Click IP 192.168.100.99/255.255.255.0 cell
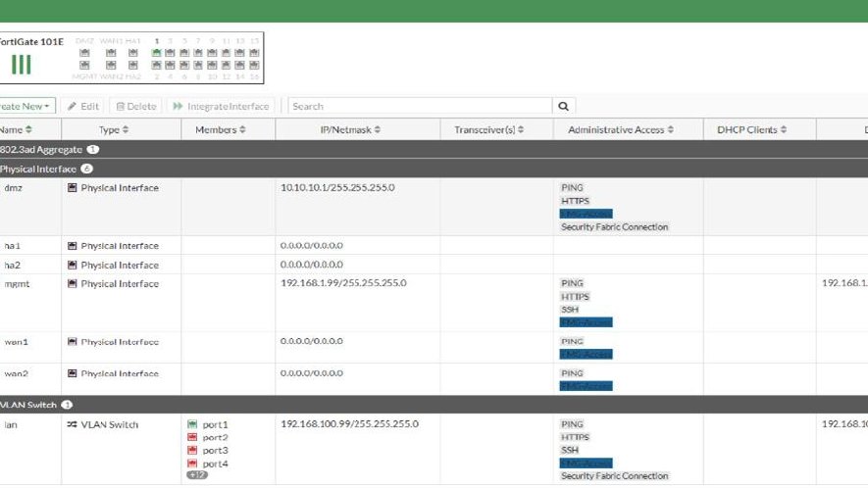 click(x=349, y=424)
